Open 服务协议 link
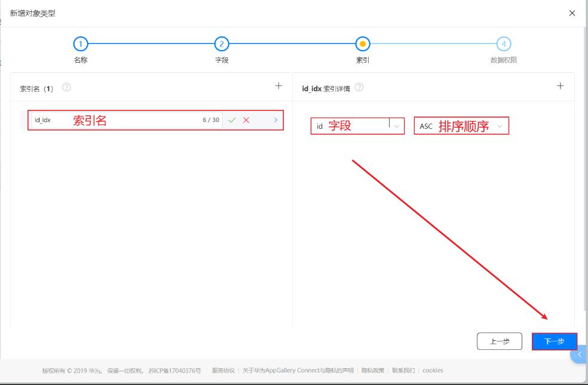588x385 pixels. click(223, 371)
